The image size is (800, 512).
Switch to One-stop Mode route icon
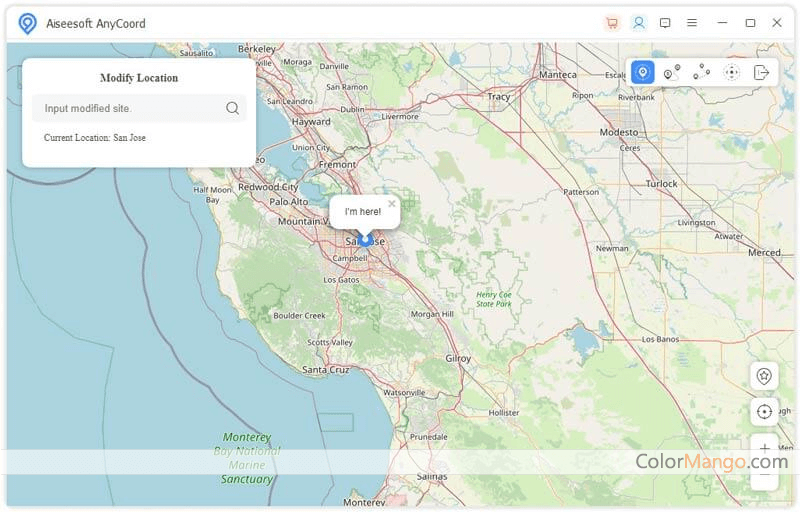[x=672, y=72]
